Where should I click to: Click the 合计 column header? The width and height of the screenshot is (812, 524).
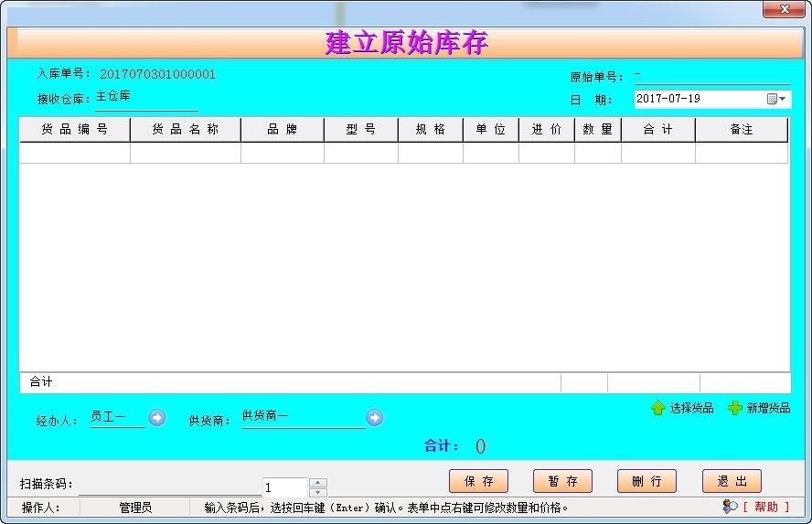[x=658, y=130]
